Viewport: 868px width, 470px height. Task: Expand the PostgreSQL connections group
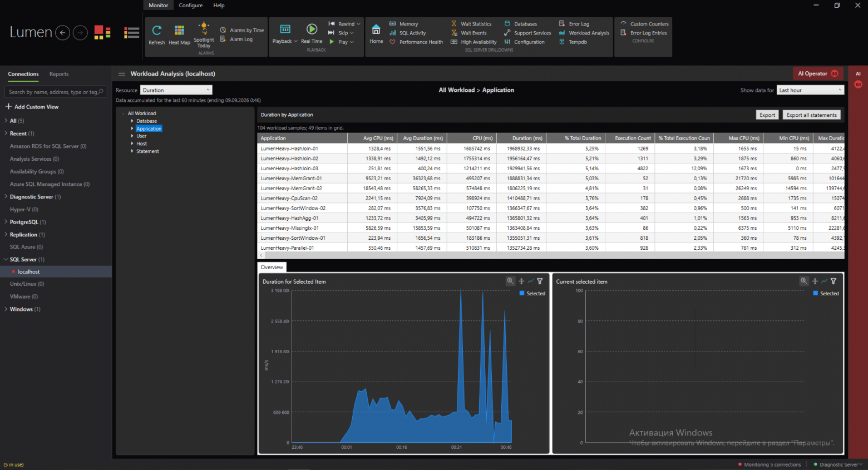pyautogui.click(x=6, y=222)
